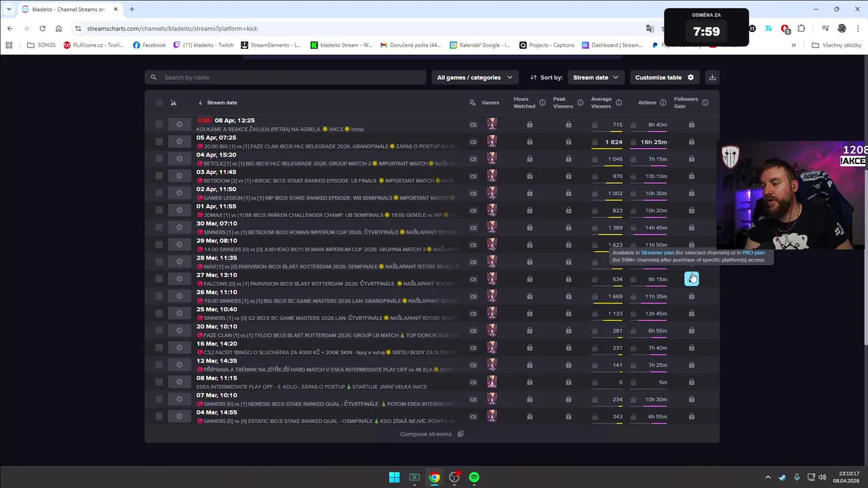Open the bladeito - Twitch bookmark
The height and width of the screenshot is (488, 868).
point(203,45)
